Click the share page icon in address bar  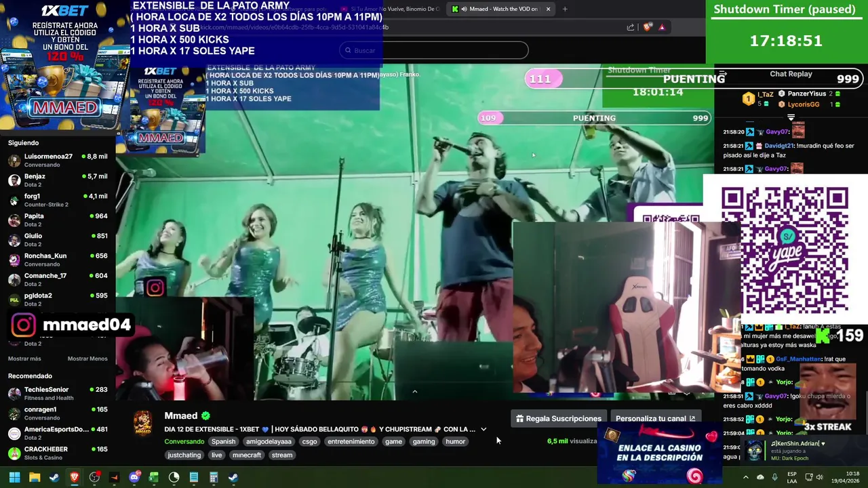(631, 27)
